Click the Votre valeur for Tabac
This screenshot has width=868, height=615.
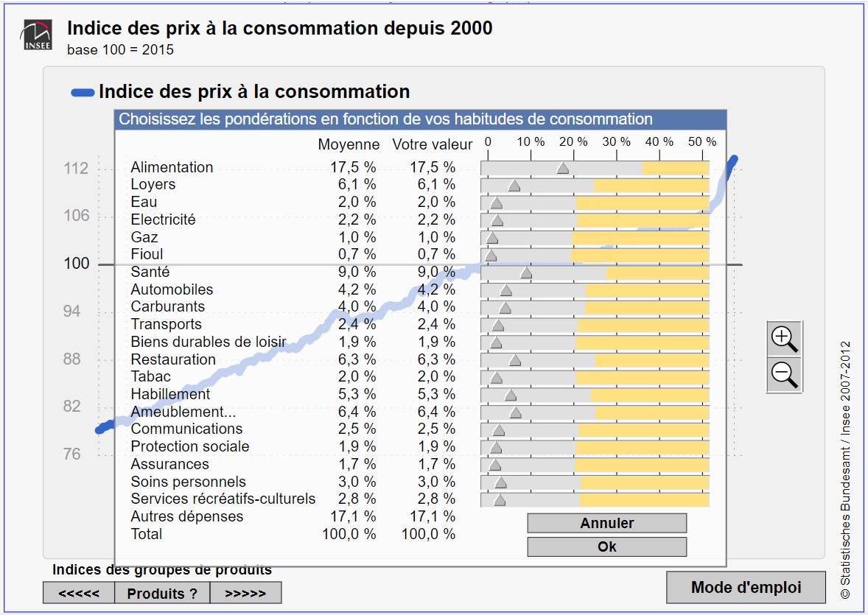(x=433, y=377)
